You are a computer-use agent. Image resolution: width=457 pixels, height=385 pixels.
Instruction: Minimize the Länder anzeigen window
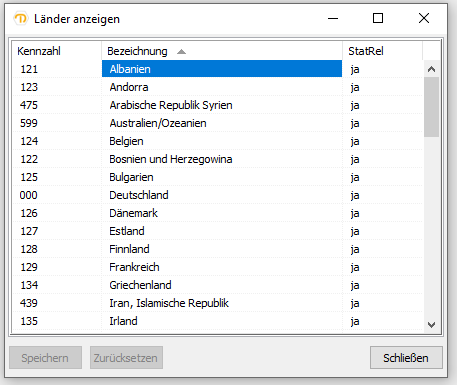[333, 18]
